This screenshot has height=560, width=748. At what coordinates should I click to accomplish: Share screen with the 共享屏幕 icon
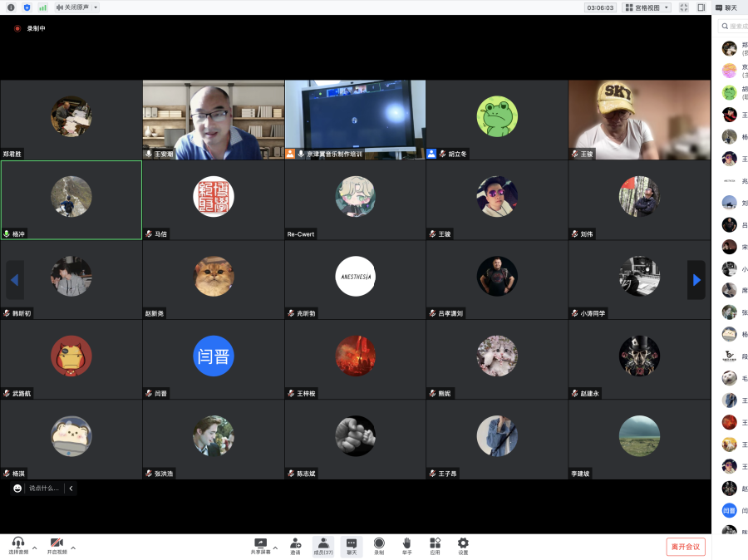pyautogui.click(x=260, y=546)
